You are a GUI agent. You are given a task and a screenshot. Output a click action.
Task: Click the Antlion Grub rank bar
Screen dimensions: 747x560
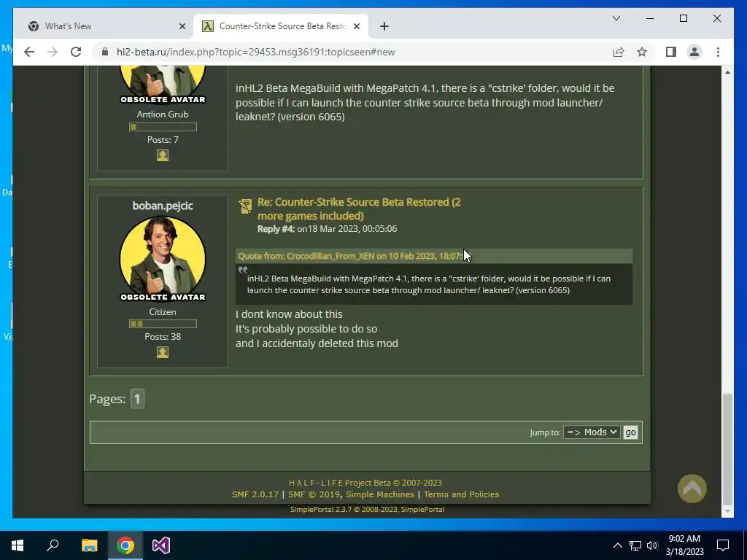point(163,127)
